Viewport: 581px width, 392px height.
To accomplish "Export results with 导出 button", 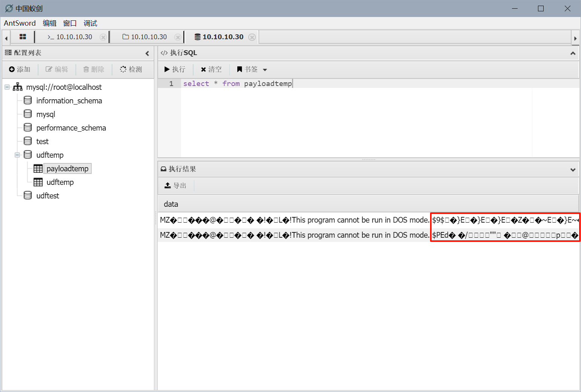I will point(176,186).
